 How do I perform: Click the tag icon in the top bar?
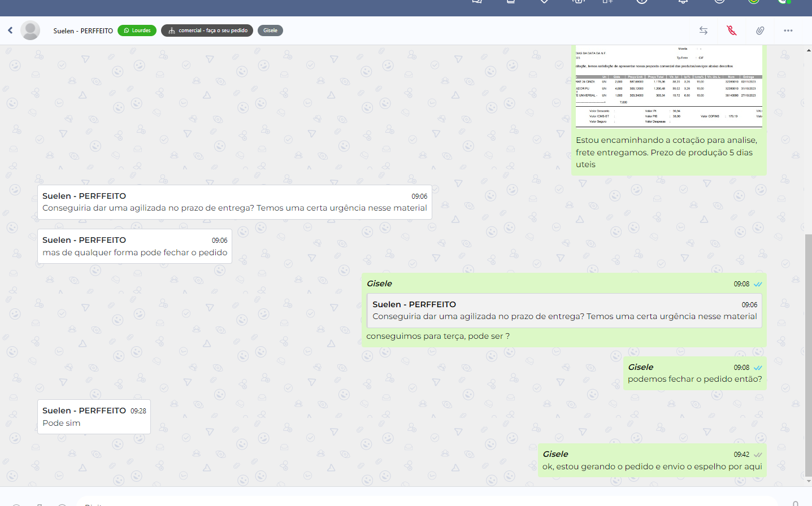(x=544, y=2)
